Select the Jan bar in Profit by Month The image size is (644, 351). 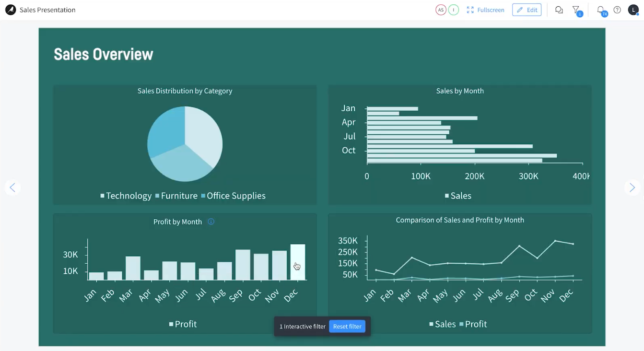click(x=96, y=276)
